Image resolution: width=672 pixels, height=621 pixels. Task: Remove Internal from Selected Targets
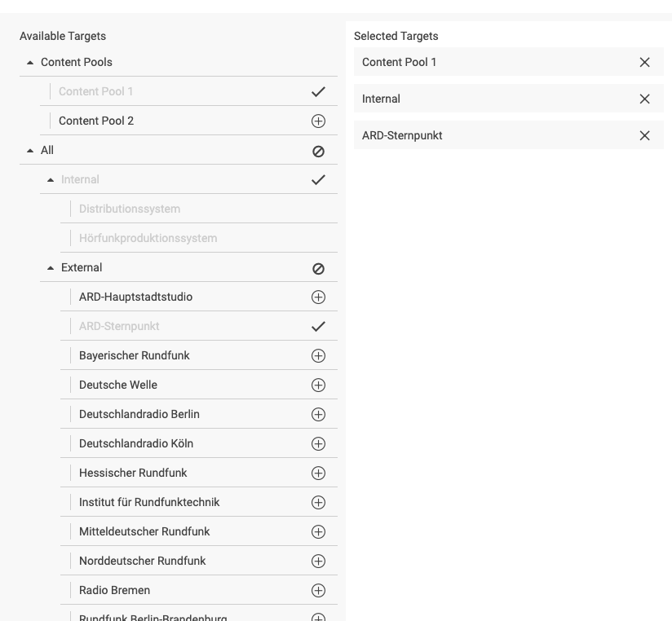tap(644, 99)
